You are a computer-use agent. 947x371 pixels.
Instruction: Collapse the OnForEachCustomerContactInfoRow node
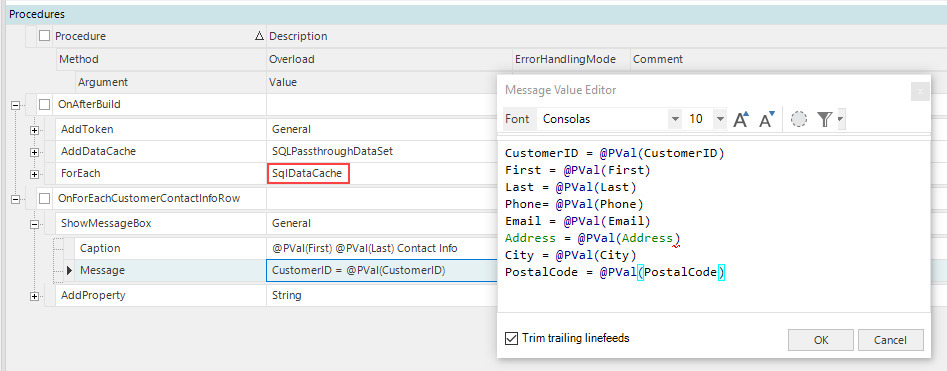[15, 198]
